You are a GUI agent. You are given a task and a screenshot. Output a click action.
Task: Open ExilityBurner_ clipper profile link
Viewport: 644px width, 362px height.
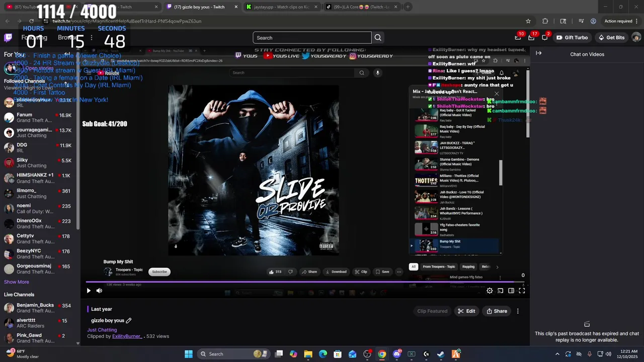[x=127, y=336]
